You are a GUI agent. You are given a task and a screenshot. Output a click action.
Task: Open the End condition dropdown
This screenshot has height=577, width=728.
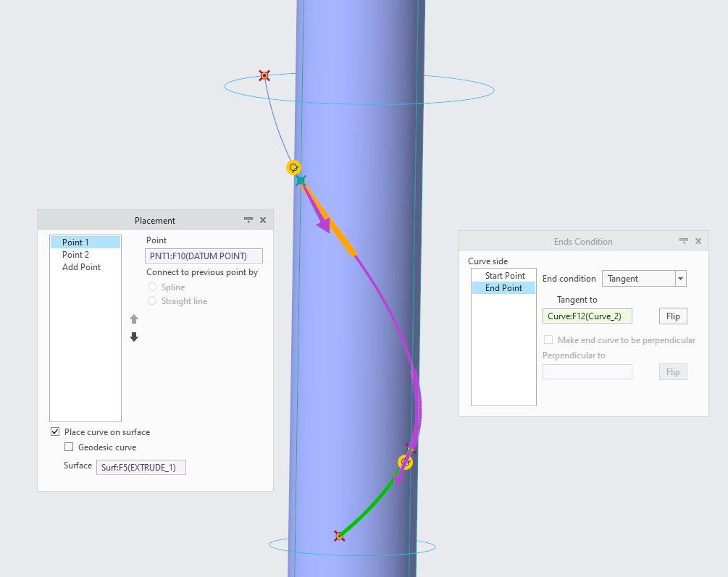679,278
